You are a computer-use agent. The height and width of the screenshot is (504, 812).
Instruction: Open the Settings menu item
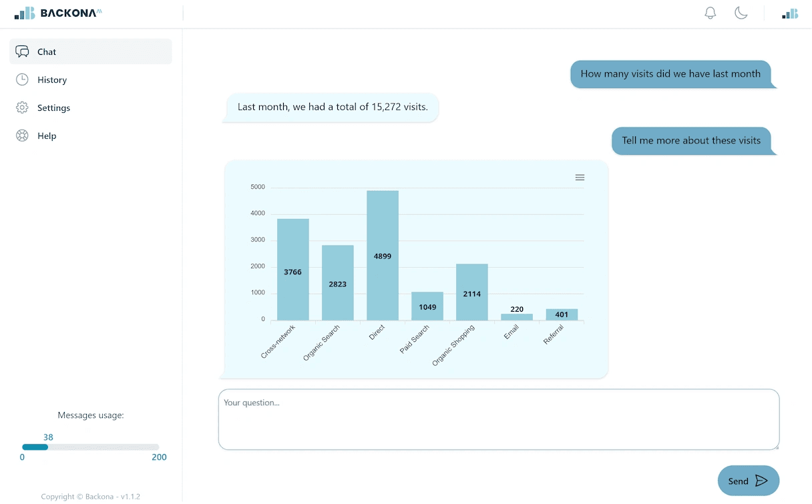tap(53, 107)
